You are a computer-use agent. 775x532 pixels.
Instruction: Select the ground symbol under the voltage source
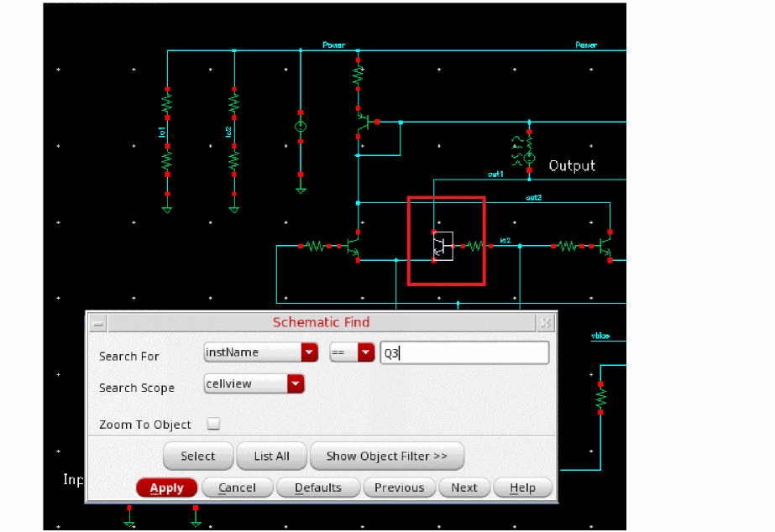(x=301, y=190)
